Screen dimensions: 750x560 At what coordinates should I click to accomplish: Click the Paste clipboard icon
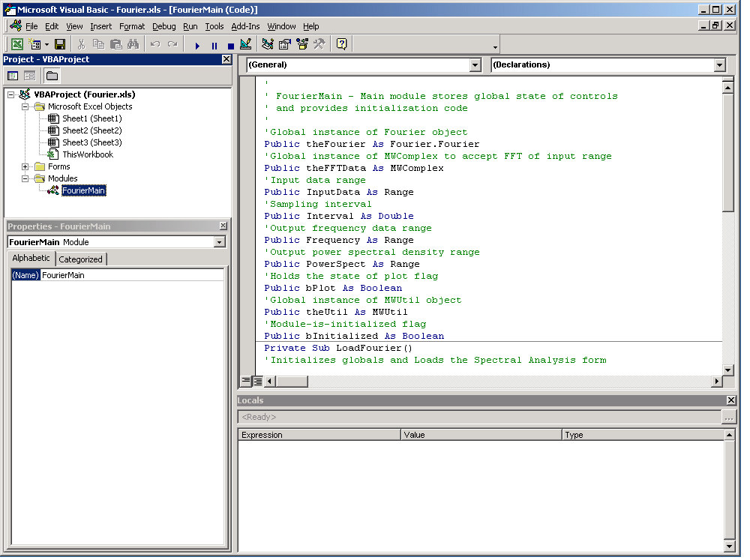pyautogui.click(x=115, y=44)
